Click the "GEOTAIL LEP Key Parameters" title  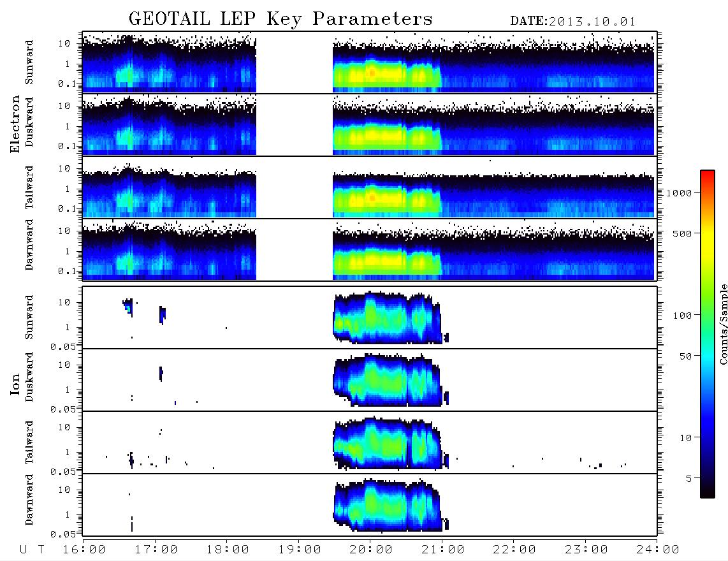point(280,19)
